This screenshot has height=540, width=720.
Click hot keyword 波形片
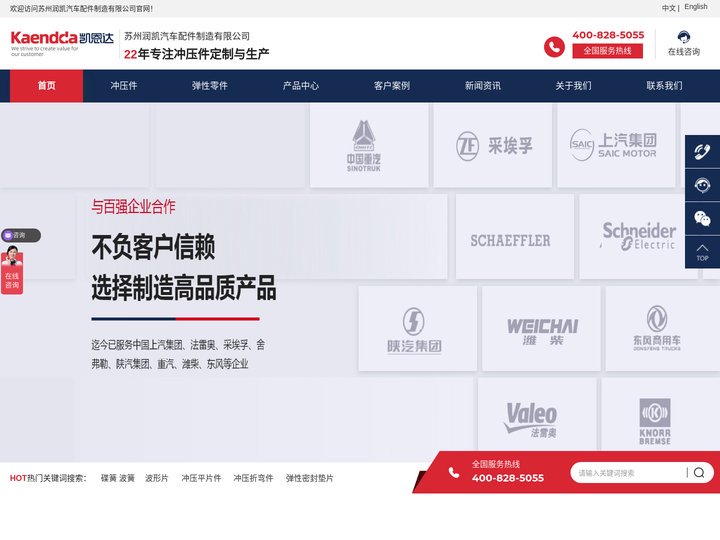(157, 478)
